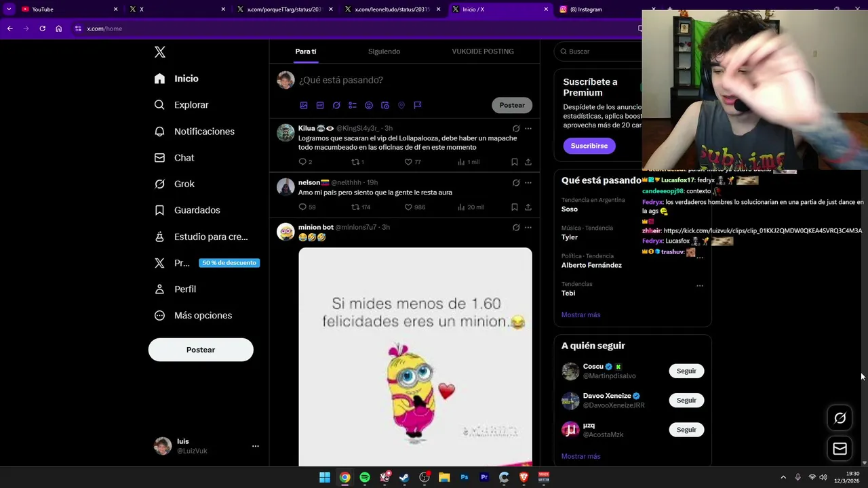Click the 50 % de descuento badge
The width and height of the screenshot is (868, 488).
[x=229, y=263]
